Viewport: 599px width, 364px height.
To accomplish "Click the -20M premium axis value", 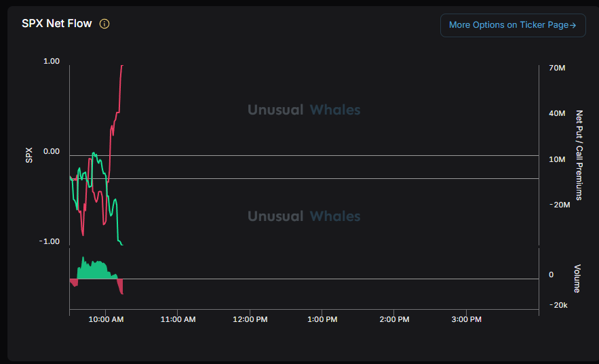I will pyautogui.click(x=560, y=205).
